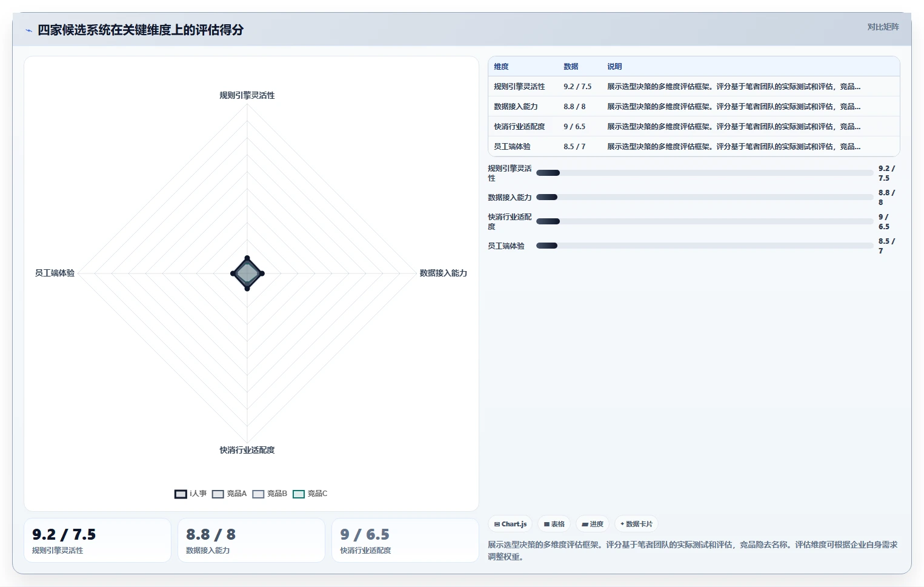Viewport: 924px width, 587px height.
Task: Click the 数据 column header
Action: 571,67
